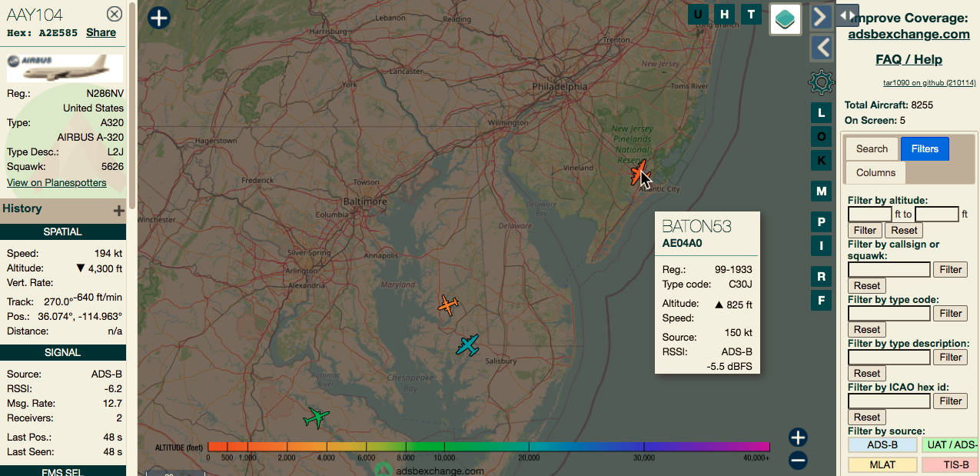Viewport: 980px width, 476px height.
Task: Apply the ICAO hex id Filter button
Action: click(x=951, y=401)
